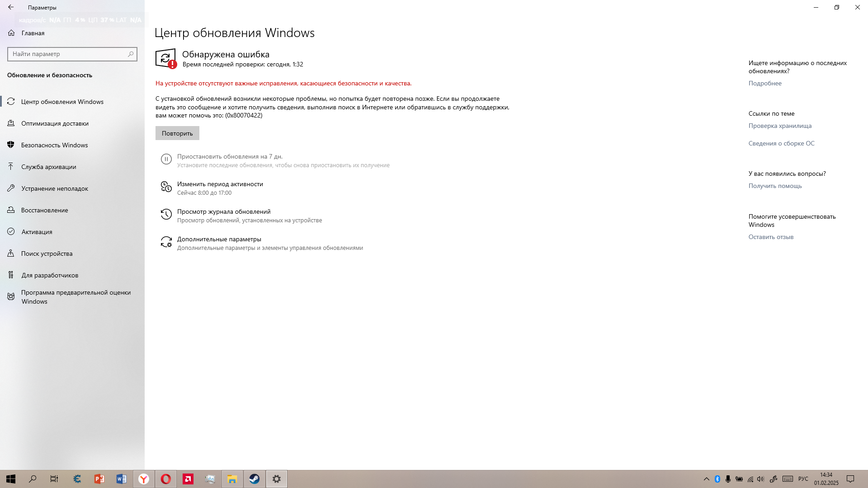868x488 pixels.
Task: Click the search magnifier in Найти параметр
Action: 131,54
